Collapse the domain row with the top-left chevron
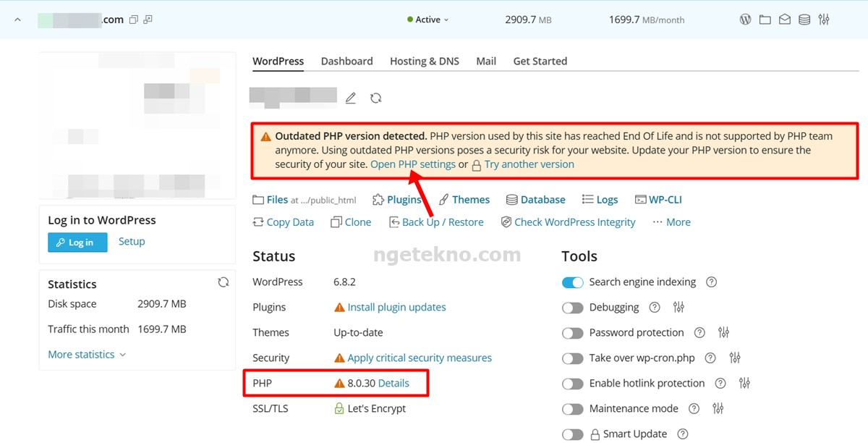 (18, 20)
